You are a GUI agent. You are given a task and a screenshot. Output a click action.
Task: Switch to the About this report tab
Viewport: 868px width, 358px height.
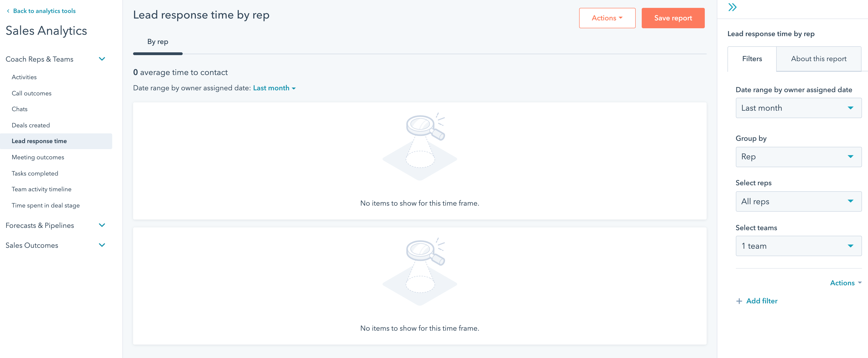tap(818, 59)
